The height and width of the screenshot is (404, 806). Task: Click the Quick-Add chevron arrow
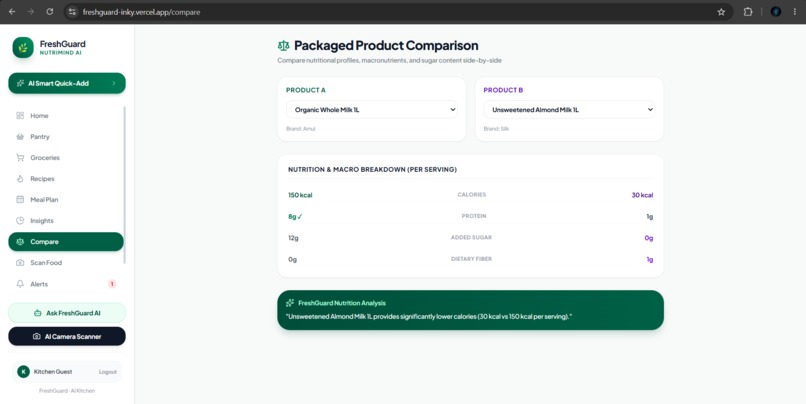coord(114,83)
